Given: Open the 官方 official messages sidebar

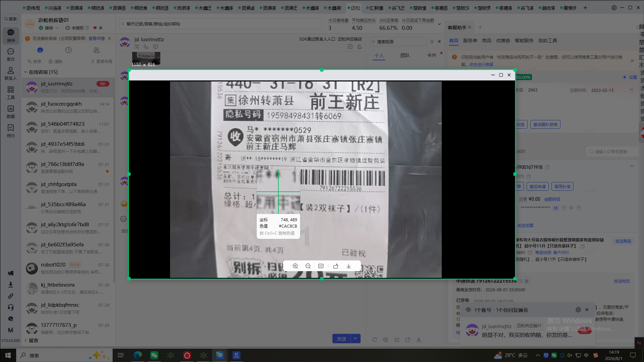Looking at the screenshot, I should point(11,54).
